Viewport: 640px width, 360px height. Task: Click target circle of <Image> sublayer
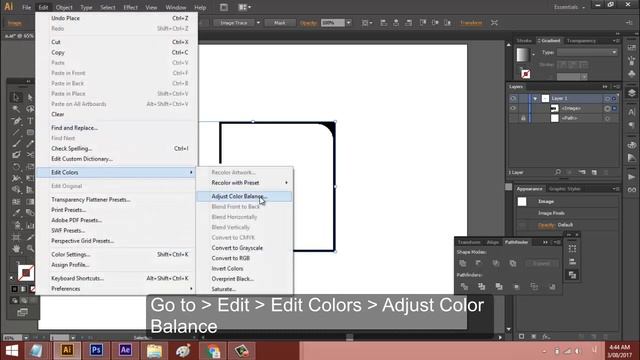(x=607, y=108)
